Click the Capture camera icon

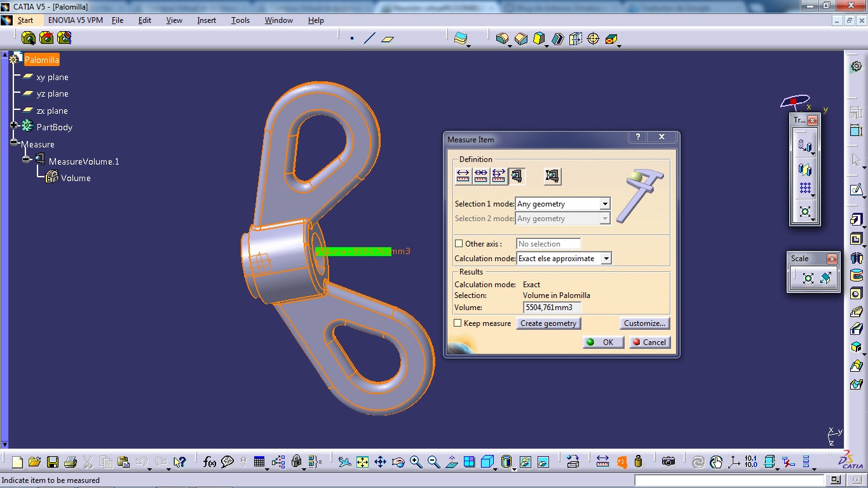(668, 462)
